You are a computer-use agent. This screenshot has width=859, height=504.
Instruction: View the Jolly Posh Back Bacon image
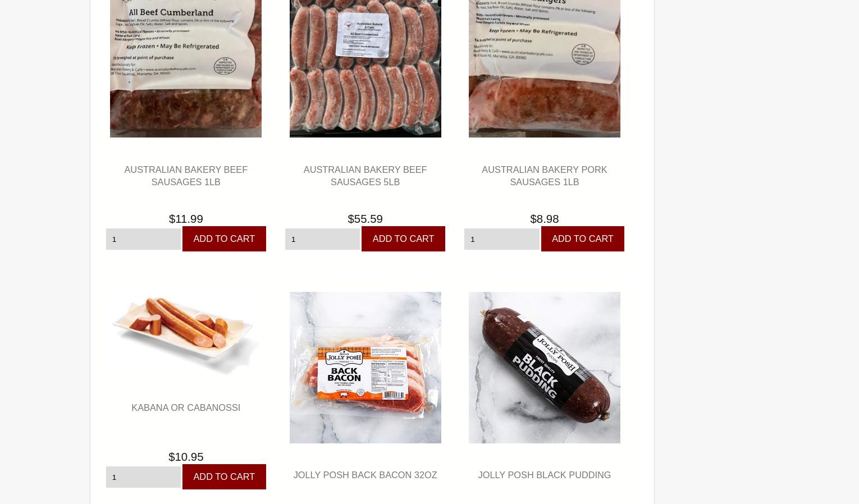(x=365, y=368)
